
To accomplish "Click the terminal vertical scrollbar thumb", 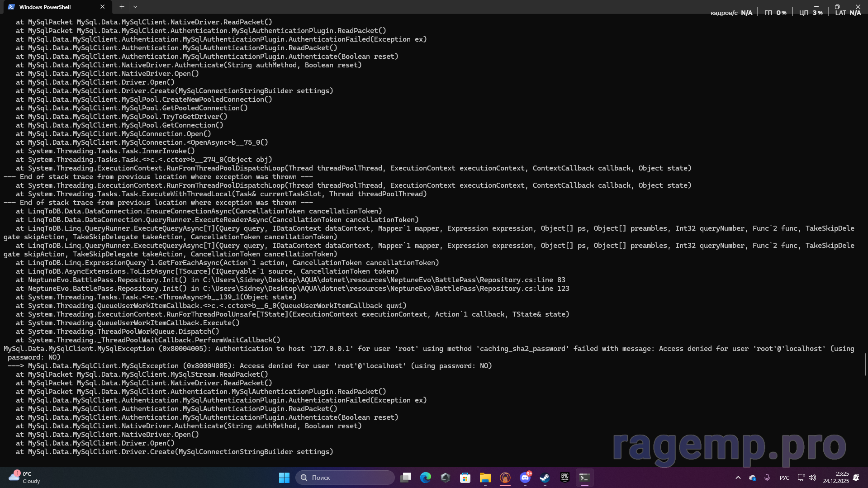I will tap(865, 364).
